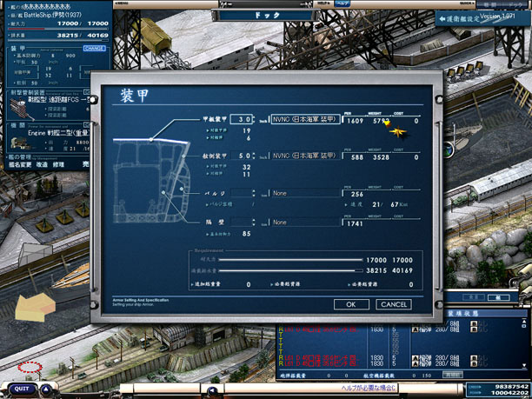Click the red durability bar in ship panel
Viewport: 532px width, 399px height.
(58, 29)
